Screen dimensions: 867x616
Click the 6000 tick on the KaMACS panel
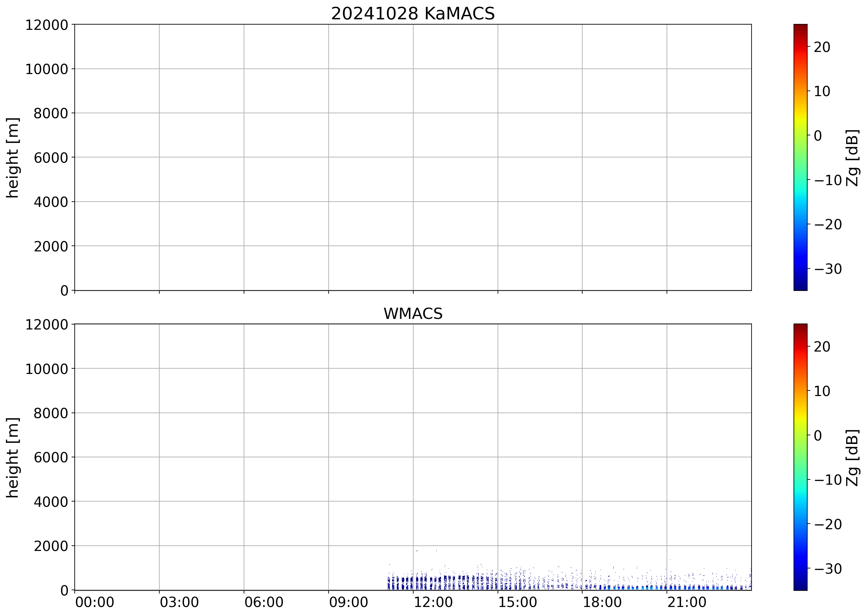(51, 158)
